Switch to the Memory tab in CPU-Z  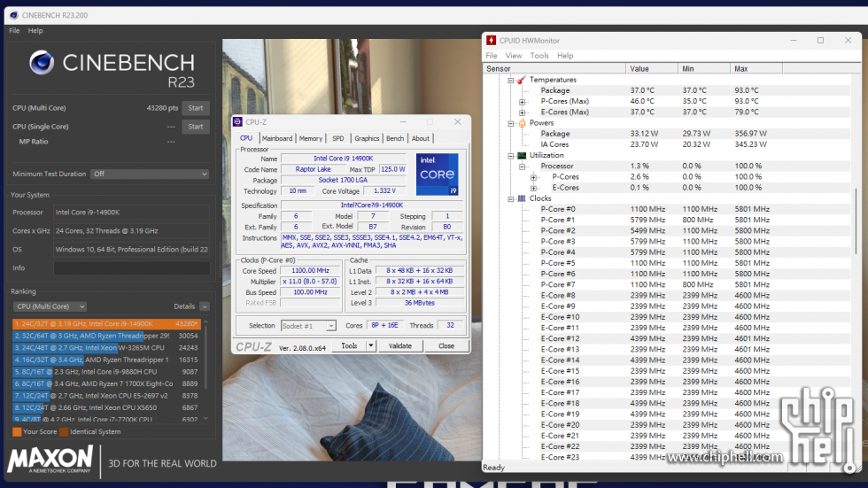(311, 138)
